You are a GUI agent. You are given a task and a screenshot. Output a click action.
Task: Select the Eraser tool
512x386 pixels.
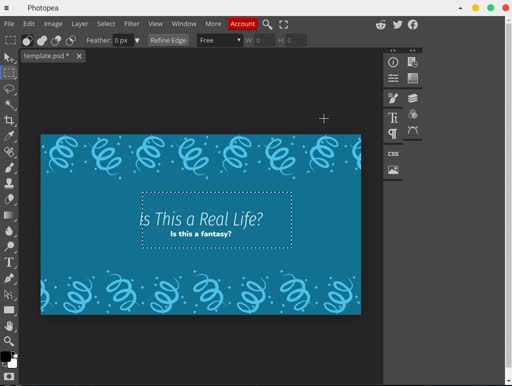pyautogui.click(x=9, y=199)
